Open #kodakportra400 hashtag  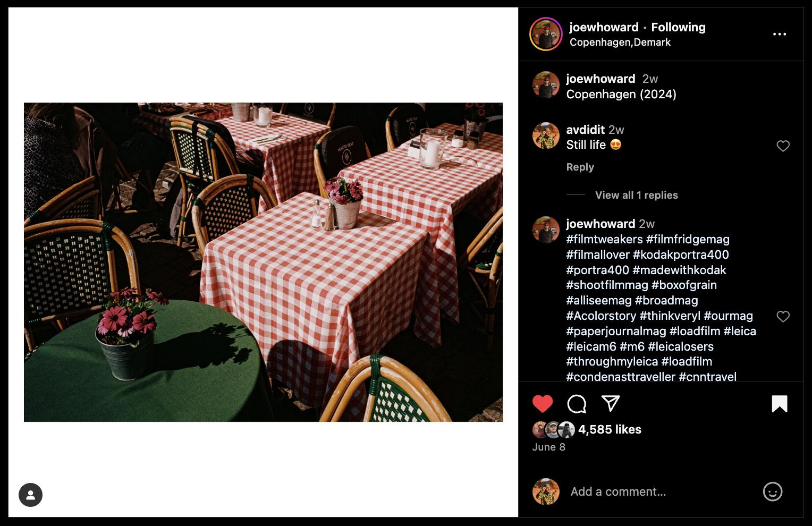(x=681, y=254)
